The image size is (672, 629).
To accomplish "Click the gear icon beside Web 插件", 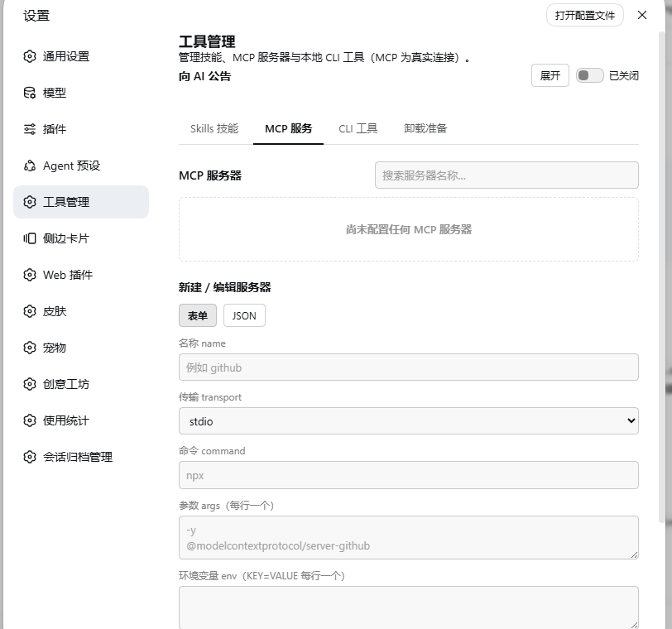I will click(x=30, y=275).
